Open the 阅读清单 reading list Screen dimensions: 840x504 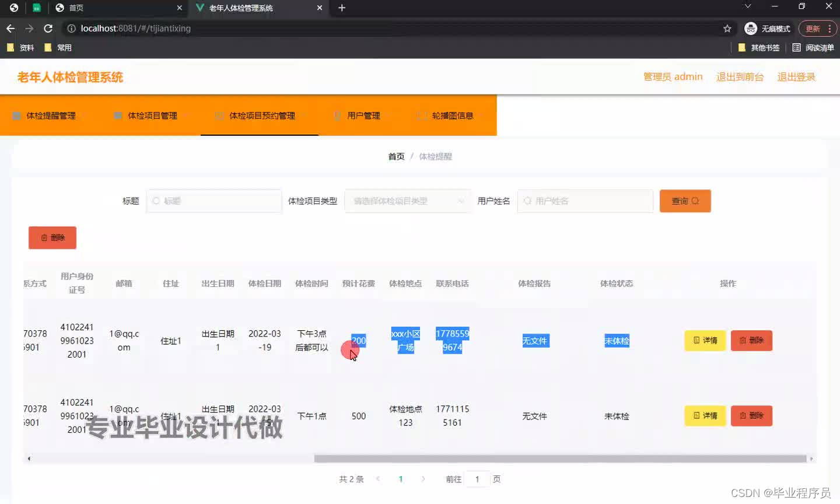(813, 48)
